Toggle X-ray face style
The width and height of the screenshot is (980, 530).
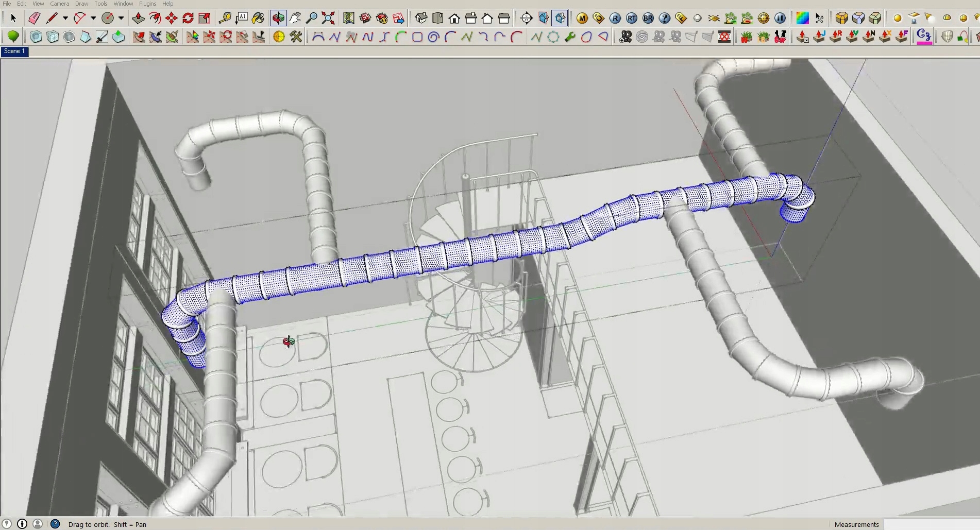point(36,37)
